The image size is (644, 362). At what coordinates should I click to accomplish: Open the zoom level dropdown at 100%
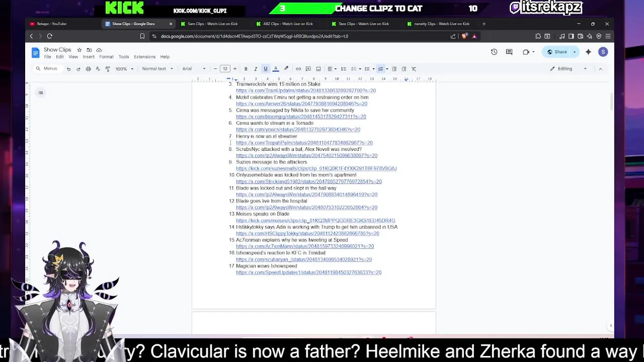124,69
